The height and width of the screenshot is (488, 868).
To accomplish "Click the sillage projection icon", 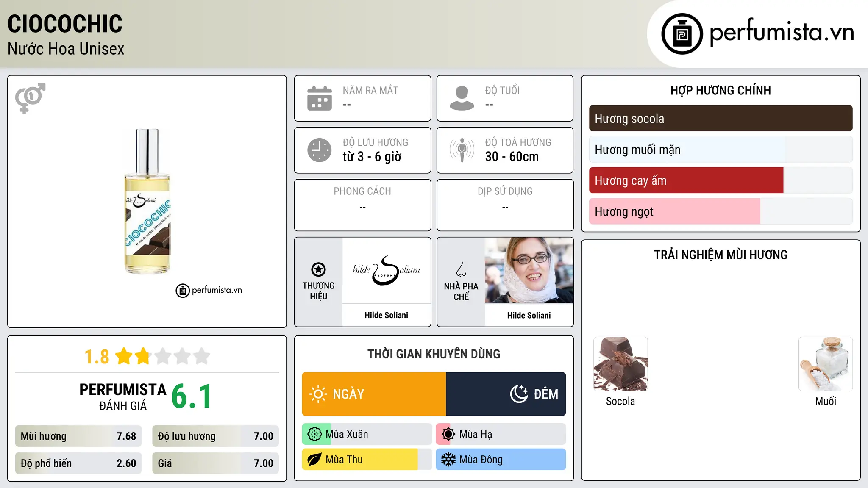I will [462, 150].
